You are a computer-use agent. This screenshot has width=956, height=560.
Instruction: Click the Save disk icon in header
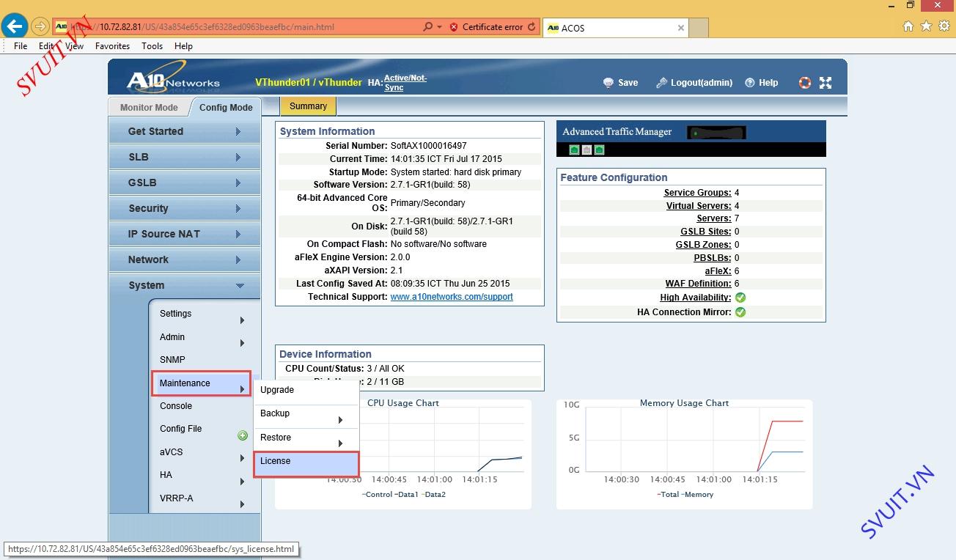608,83
